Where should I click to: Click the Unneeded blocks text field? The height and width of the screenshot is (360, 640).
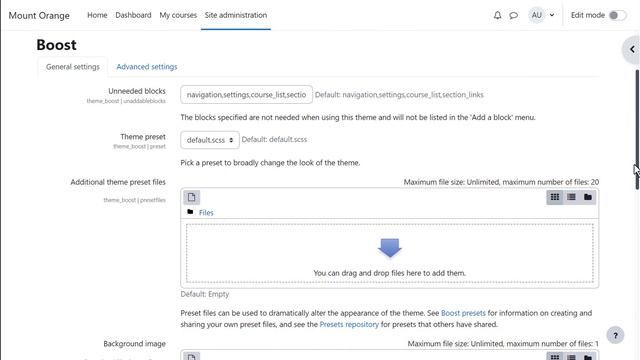click(247, 95)
